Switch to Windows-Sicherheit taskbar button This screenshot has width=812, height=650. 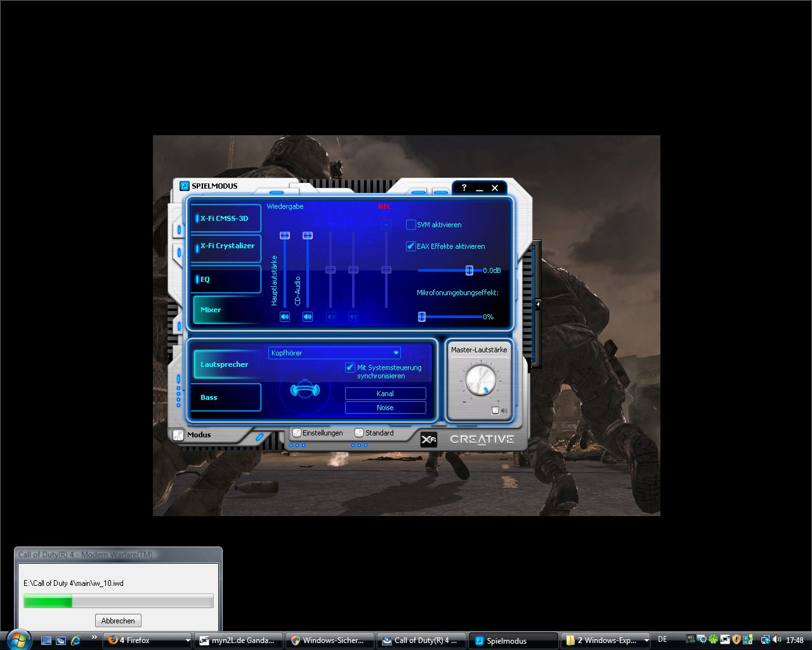[330, 640]
